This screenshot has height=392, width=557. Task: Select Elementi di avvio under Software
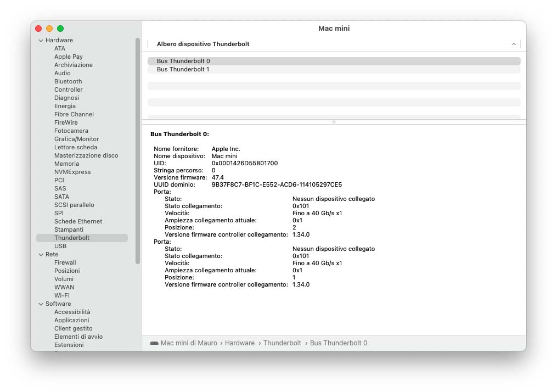click(78, 337)
